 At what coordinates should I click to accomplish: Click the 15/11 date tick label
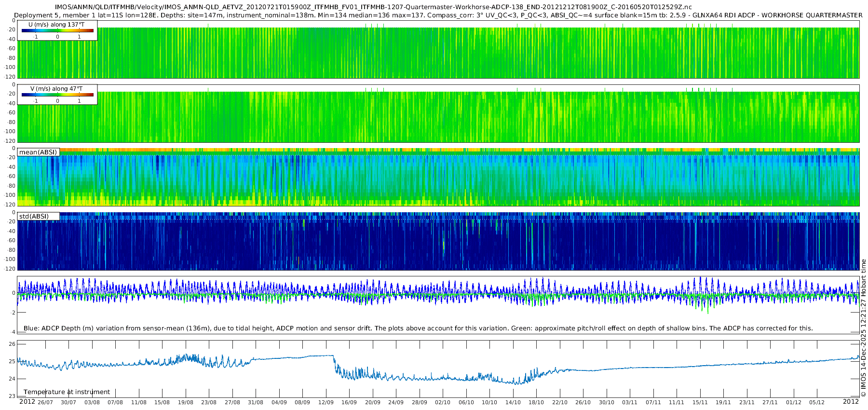[x=700, y=402]
